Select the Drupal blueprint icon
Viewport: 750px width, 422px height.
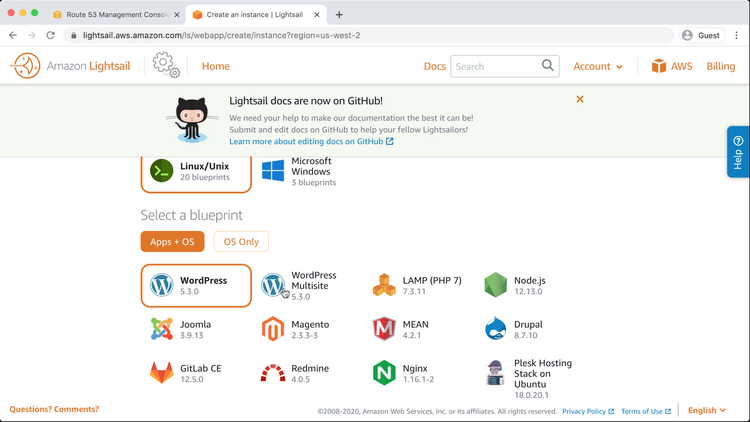pyautogui.click(x=496, y=329)
